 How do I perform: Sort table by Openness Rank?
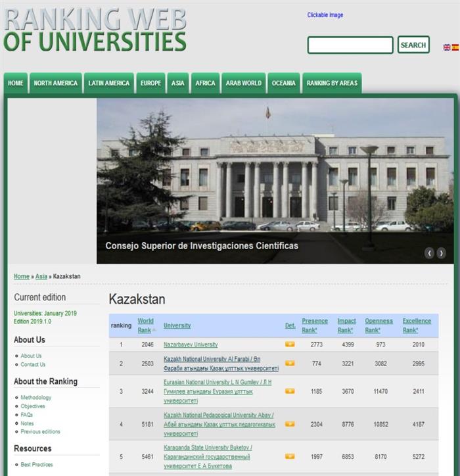[379, 325]
